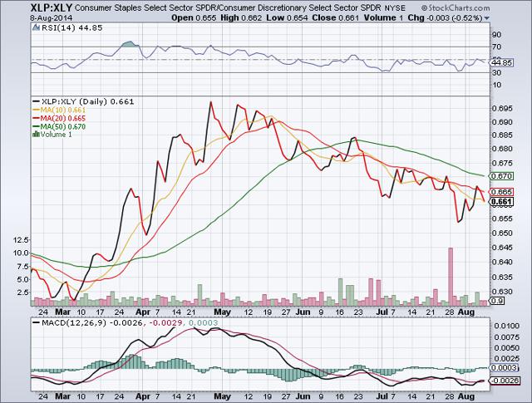Image resolution: width=532 pixels, height=403 pixels.
Task: Click the green 0.670 MA(50) price tag
Action: pos(501,176)
